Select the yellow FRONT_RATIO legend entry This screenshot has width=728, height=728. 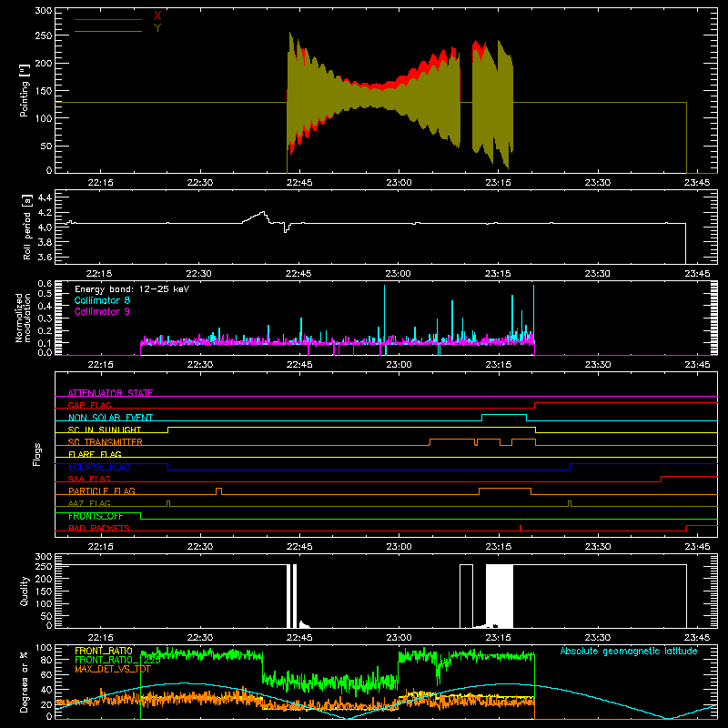pos(104,651)
